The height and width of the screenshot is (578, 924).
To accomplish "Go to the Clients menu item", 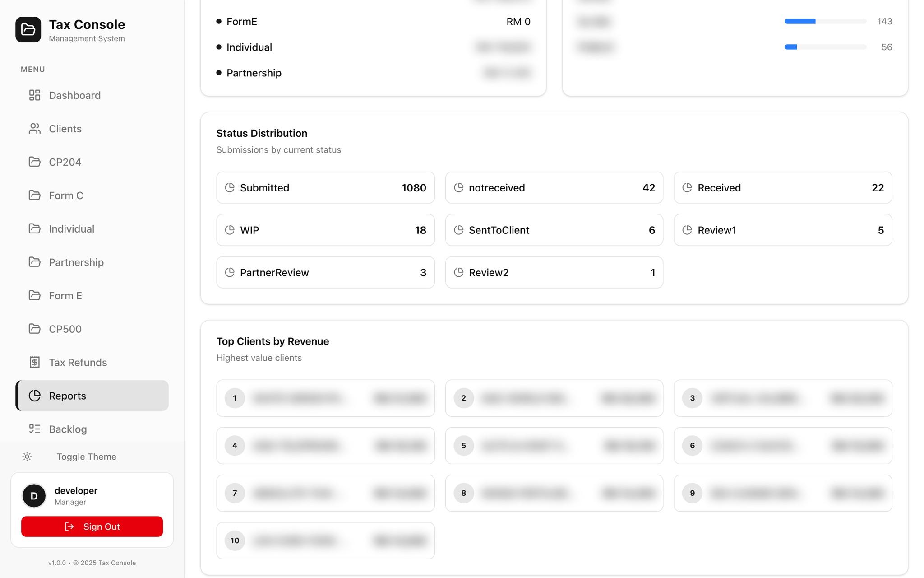I will tap(92, 129).
